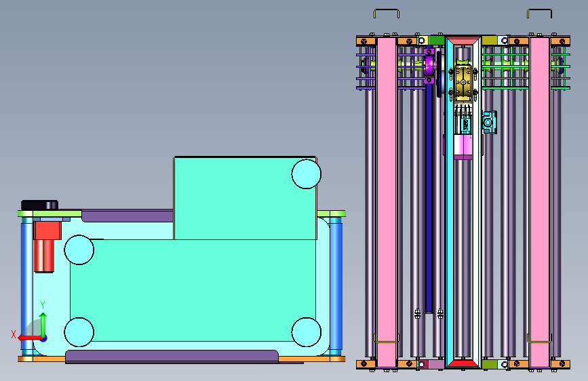588x381 pixels.
Task: Select the long purple bar along the bottom
Action: [x=172, y=356]
